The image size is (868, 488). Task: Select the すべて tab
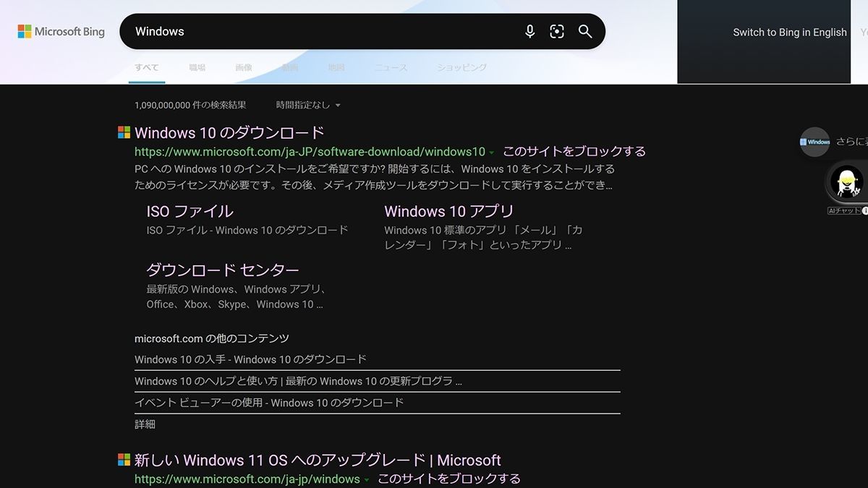(146, 67)
